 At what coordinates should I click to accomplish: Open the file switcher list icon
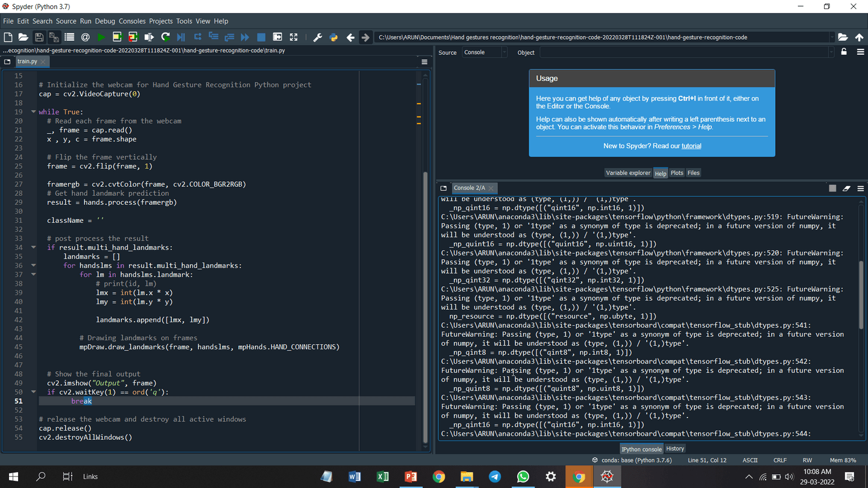coord(69,37)
